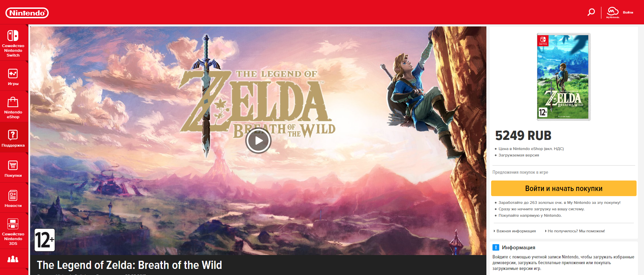Open the Nintendo eShop bag icon
The height and width of the screenshot is (275, 644).
point(13,102)
